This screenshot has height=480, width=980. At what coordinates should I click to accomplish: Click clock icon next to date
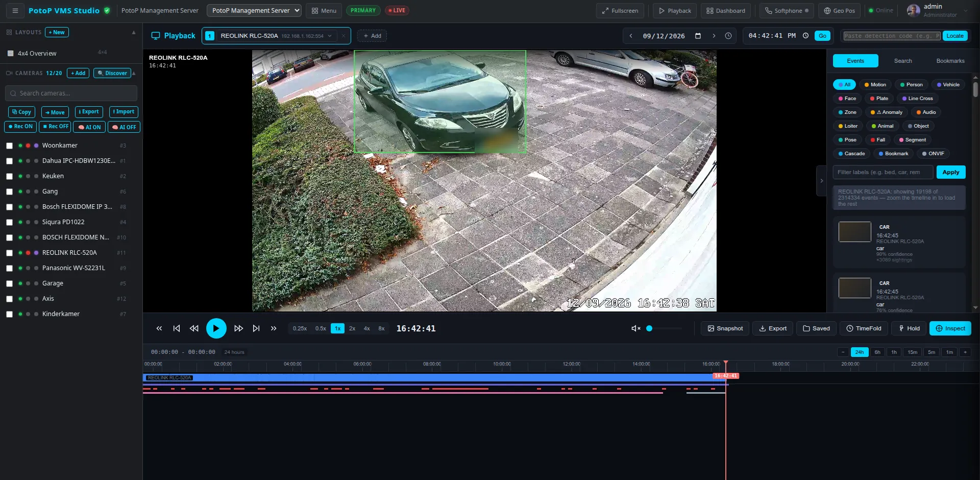pyautogui.click(x=728, y=36)
